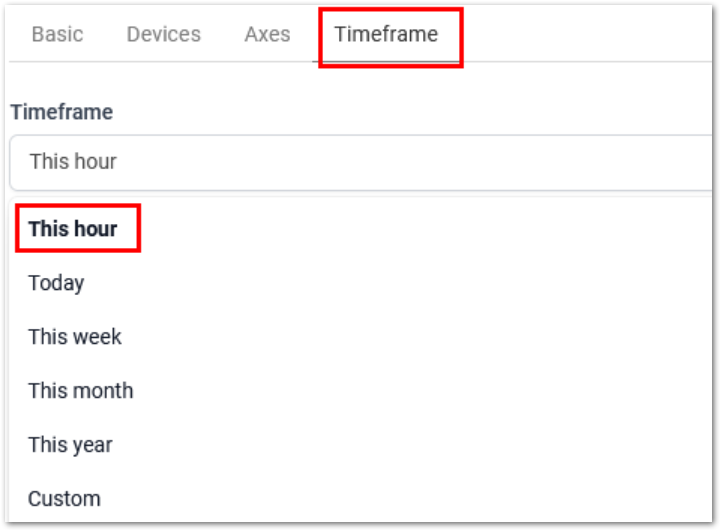The height and width of the screenshot is (531, 721).
Task: Choose the Custom timeframe option
Action: (x=64, y=499)
